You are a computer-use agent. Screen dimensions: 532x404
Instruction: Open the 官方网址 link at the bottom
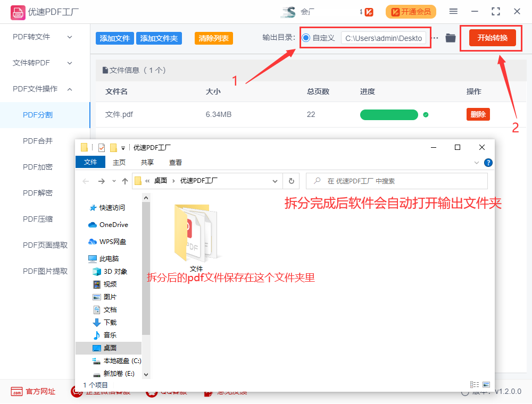(x=33, y=392)
